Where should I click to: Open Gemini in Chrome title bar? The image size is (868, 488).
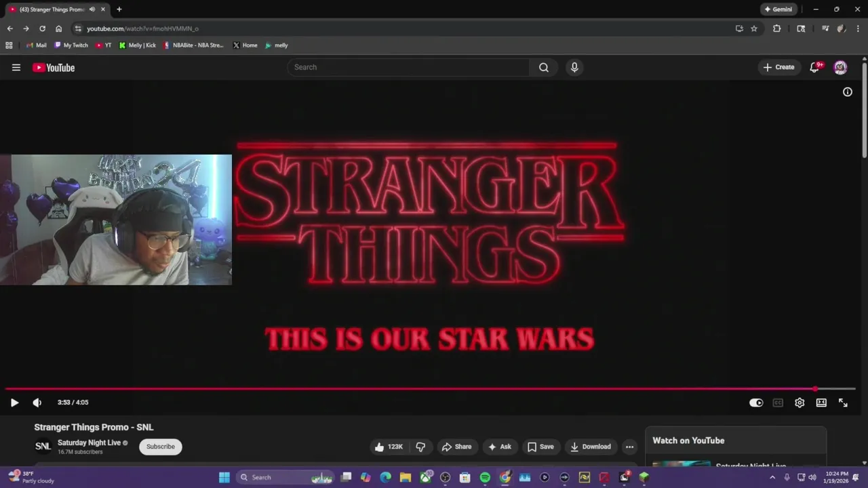tap(778, 9)
